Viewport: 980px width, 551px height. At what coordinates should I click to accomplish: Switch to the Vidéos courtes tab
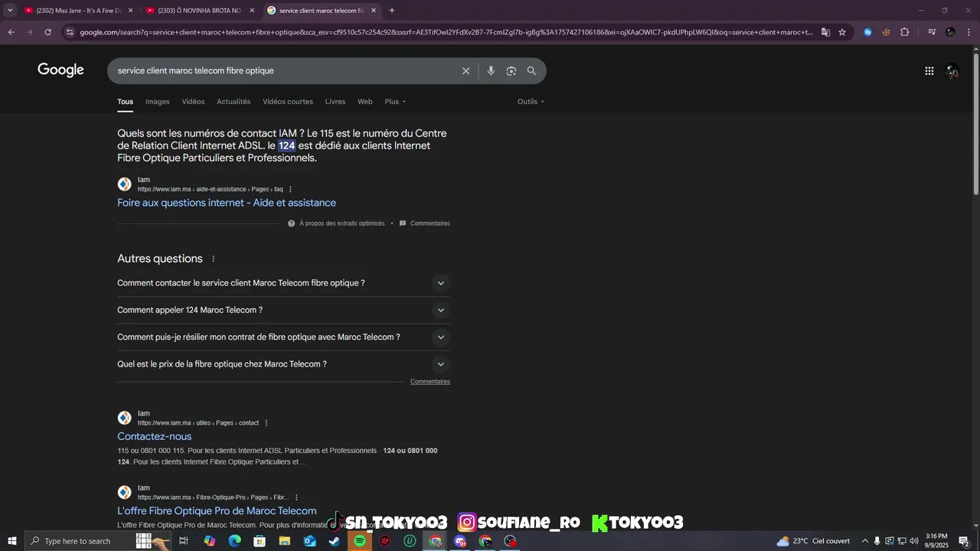pos(288,102)
